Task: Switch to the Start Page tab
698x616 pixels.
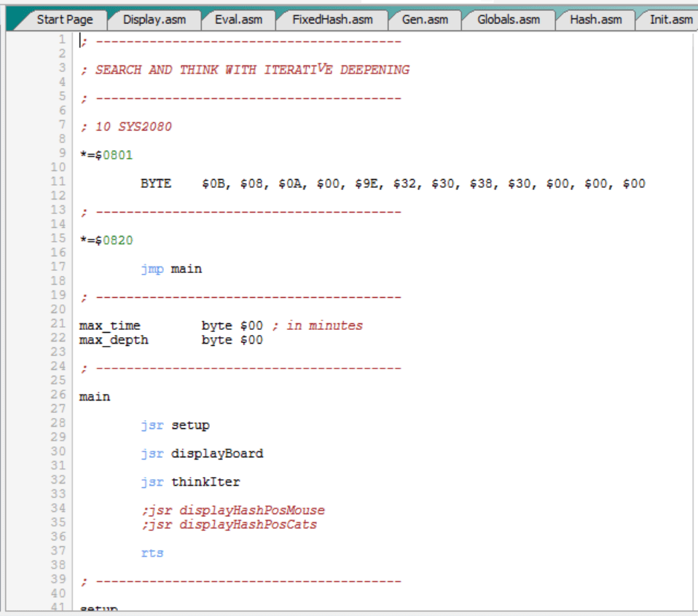Action: (64, 20)
